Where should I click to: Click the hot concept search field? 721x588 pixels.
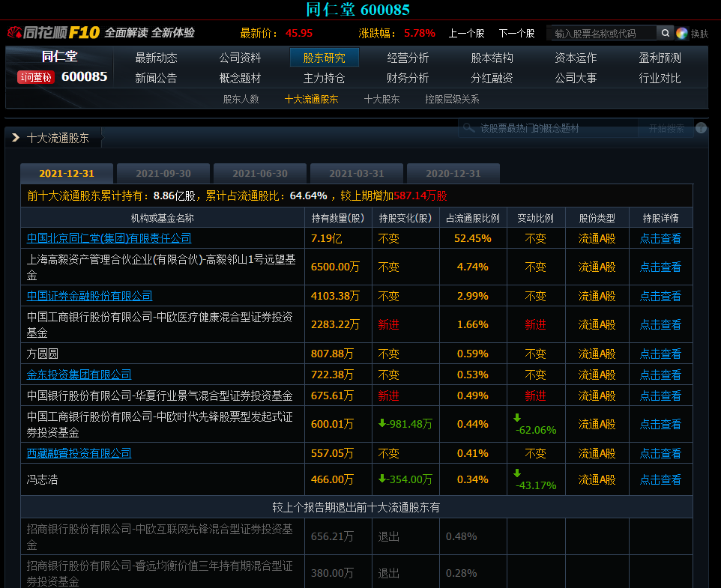548,128
